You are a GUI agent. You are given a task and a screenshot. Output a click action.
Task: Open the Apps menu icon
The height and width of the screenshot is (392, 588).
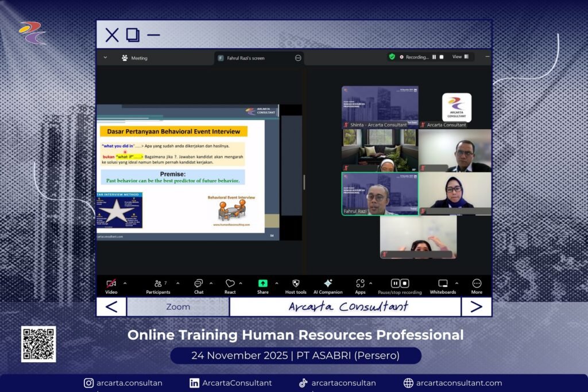360,284
